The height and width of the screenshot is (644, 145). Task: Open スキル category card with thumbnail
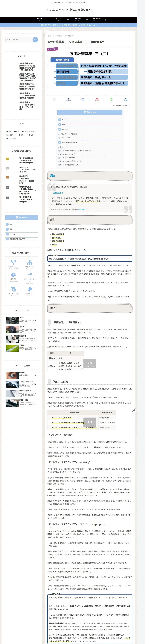22,320
